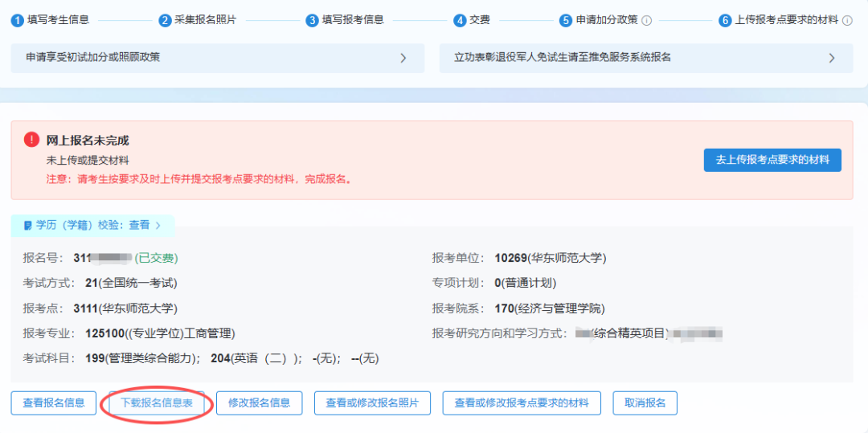Go to step 填写考生信息 label
The image size is (868, 433).
pyautogui.click(x=58, y=20)
